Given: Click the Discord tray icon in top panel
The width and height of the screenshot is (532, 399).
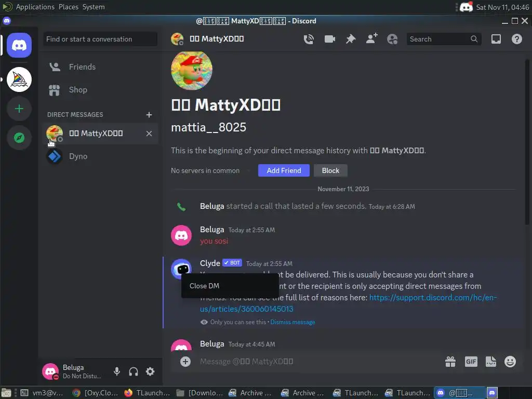Looking at the screenshot, I should (466, 7).
